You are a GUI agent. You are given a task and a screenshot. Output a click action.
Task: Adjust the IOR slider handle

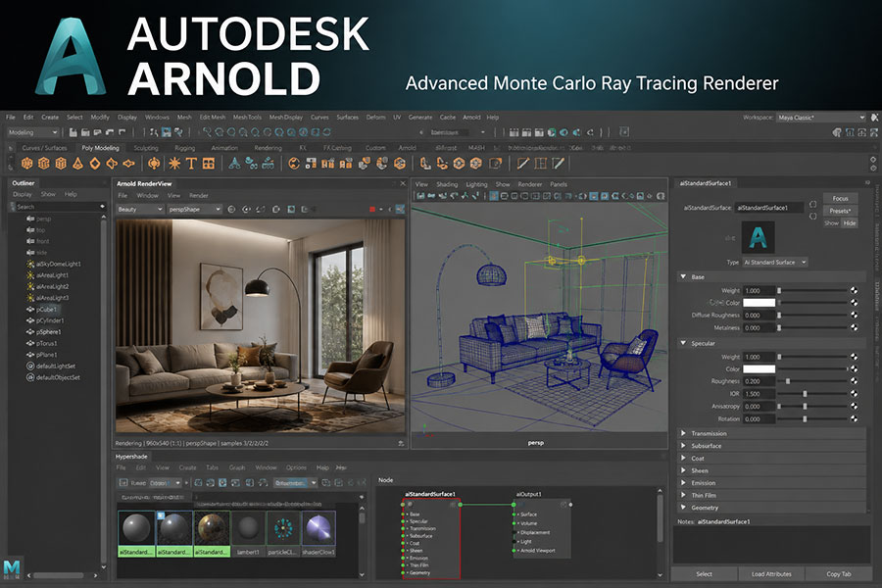pyautogui.click(x=805, y=394)
